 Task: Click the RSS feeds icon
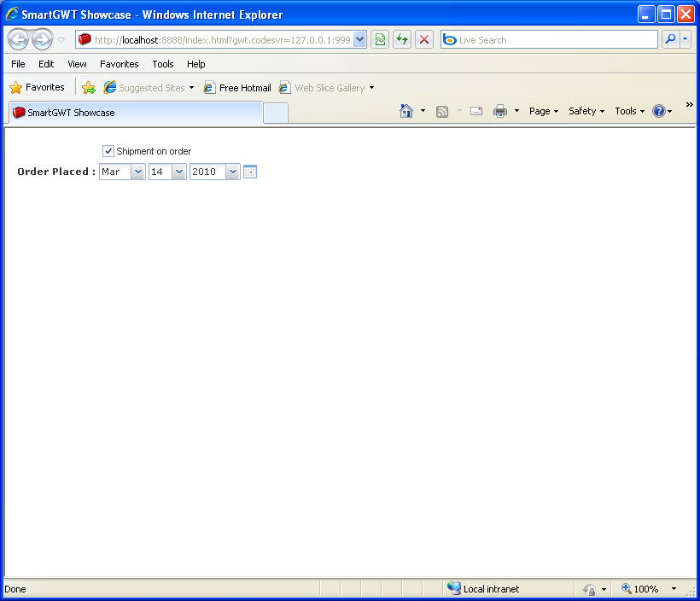tap(442, 111)
